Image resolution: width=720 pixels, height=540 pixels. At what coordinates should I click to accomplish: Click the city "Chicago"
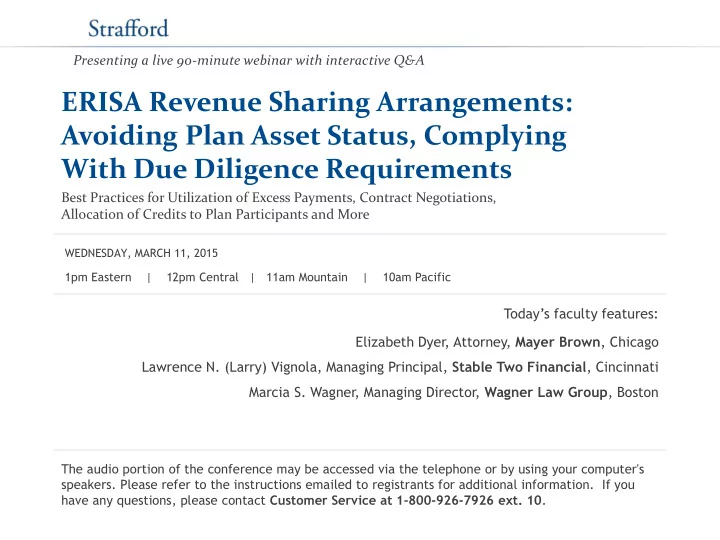634,343
